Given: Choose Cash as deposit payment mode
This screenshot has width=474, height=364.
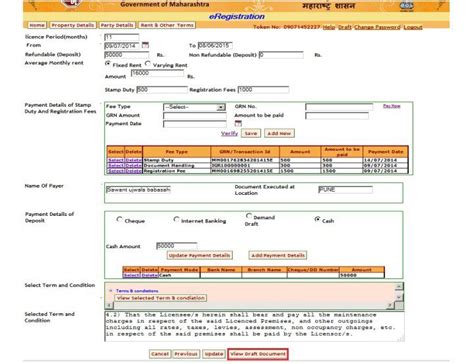Looking at the screenshot, I should (317, 219).
